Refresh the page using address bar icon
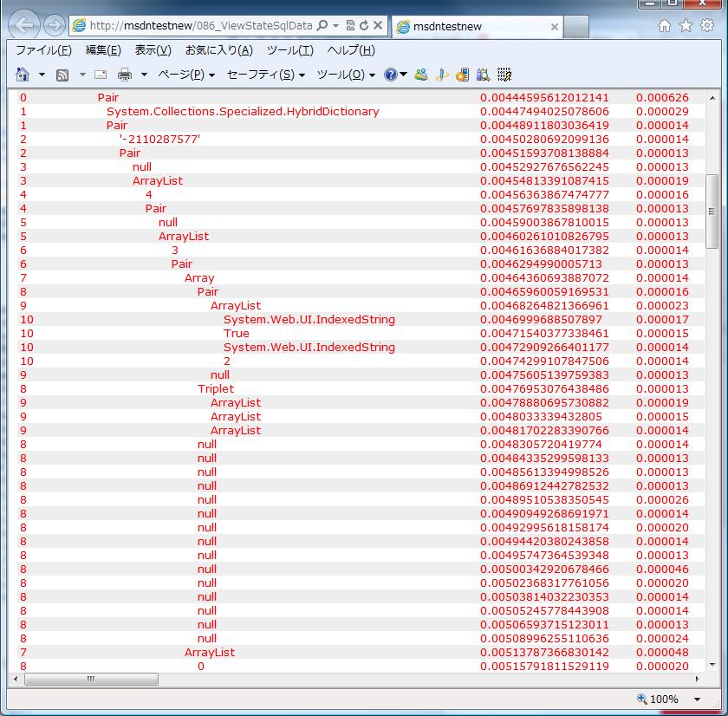728x716 pixels. 364,26
